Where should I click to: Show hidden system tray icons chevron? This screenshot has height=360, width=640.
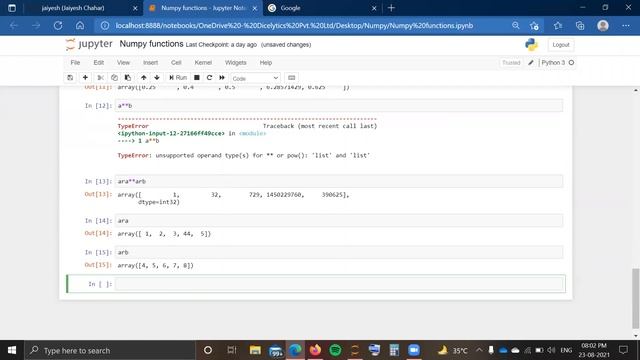[479, 350]
